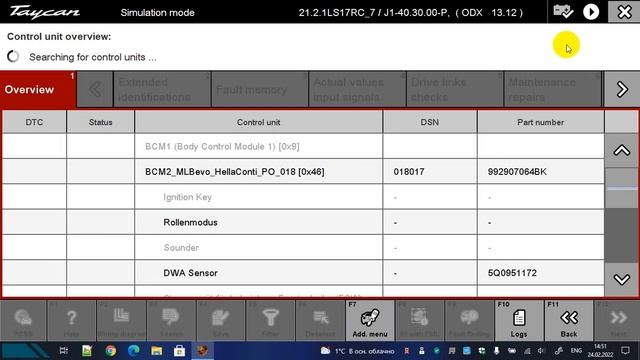
Task: Select the Sounder row
Action: [x=303, y=248]
